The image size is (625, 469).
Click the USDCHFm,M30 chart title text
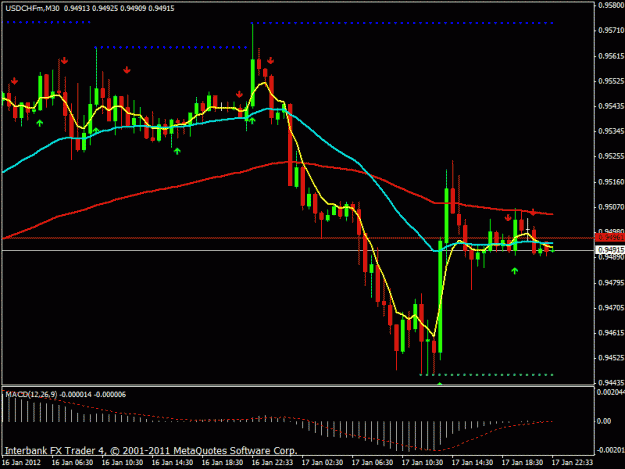tap(32, 8)
